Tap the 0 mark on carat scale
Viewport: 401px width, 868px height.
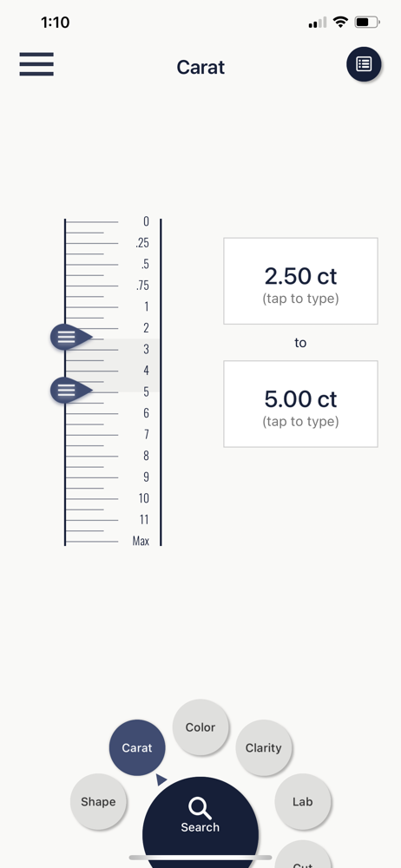tap(146, 221)
